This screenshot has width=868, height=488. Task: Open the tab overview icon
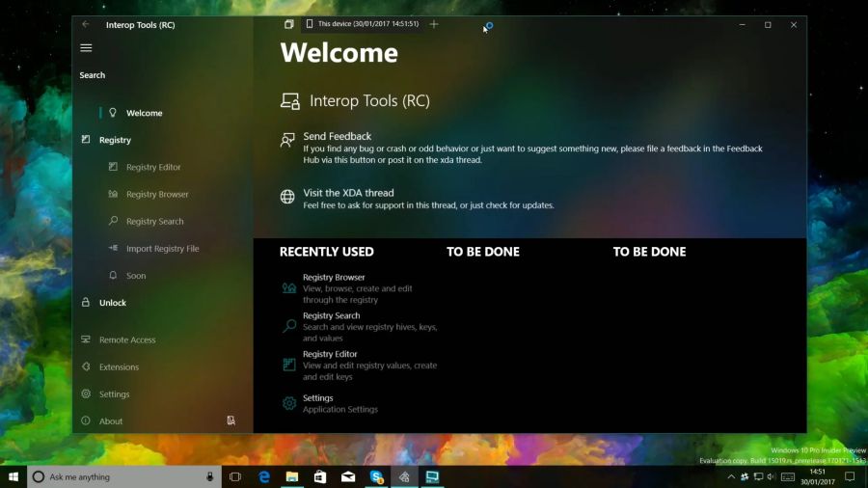(289, 24)
